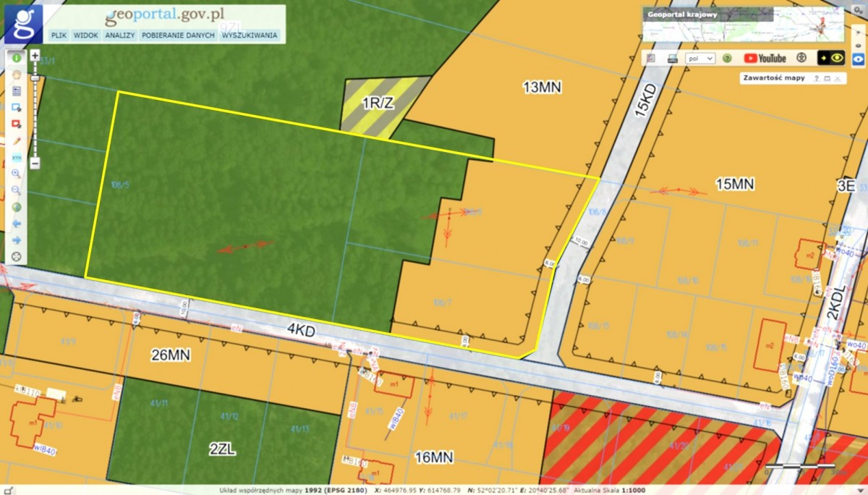Click the zoom-out magnifier tool
The image size is (868, 495).
click(16, 190)
